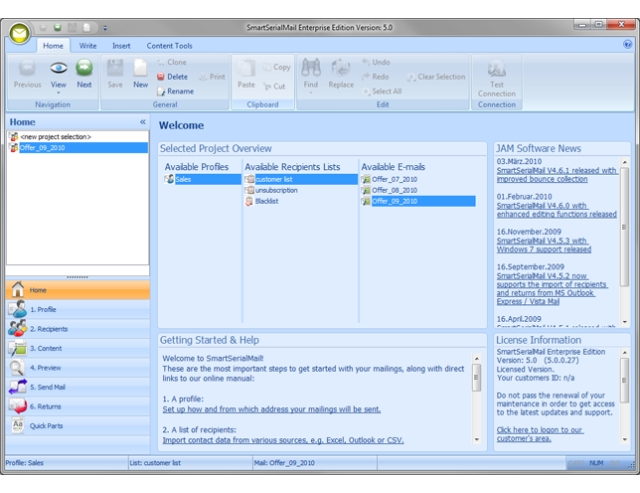Viewport: 640px width, 493px height.
Task: Click the Rename command
Action: (x=176, y=91)
